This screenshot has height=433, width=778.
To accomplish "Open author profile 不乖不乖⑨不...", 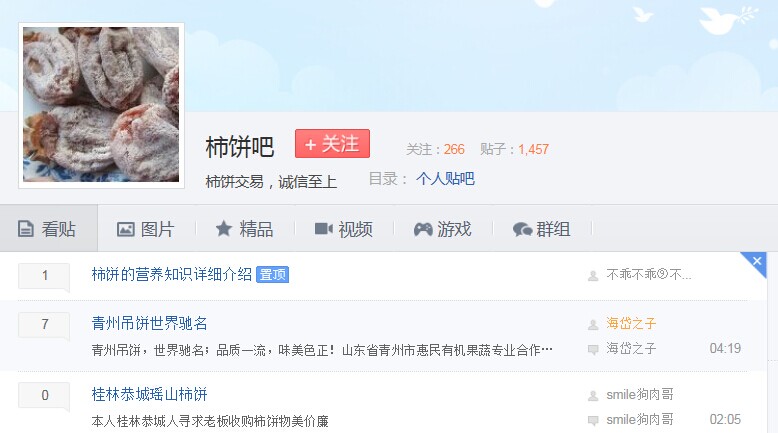I will point(648,274).
